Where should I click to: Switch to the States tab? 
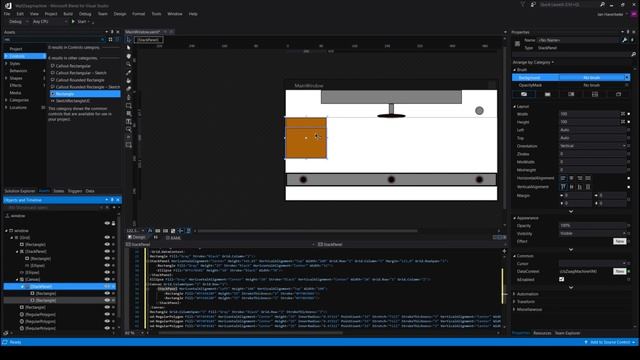point(59,191)
